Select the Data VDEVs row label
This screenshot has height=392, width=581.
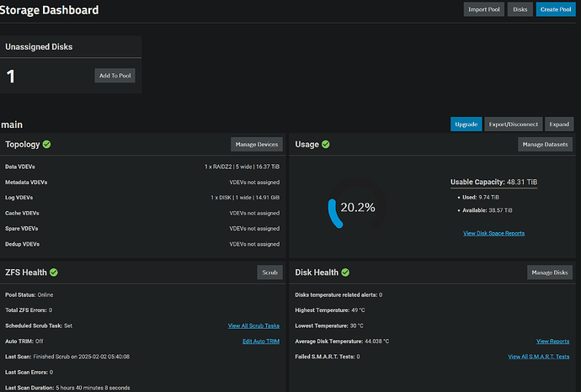20,167
